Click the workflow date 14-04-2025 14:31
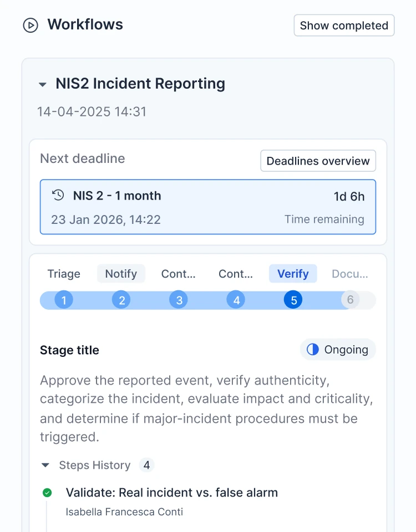The image size is (416, 532). (92, 111)
